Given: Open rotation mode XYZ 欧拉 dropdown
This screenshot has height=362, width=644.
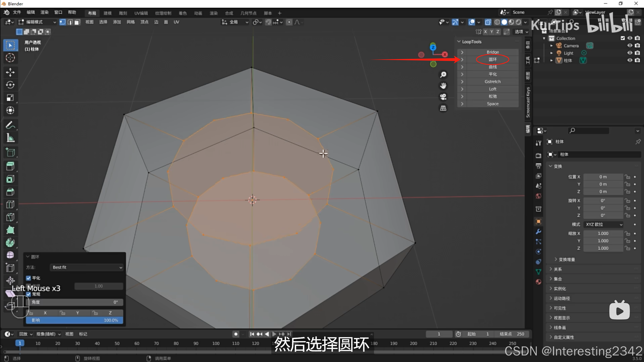Looking at the screenshot, I should (x=603, y=224).
